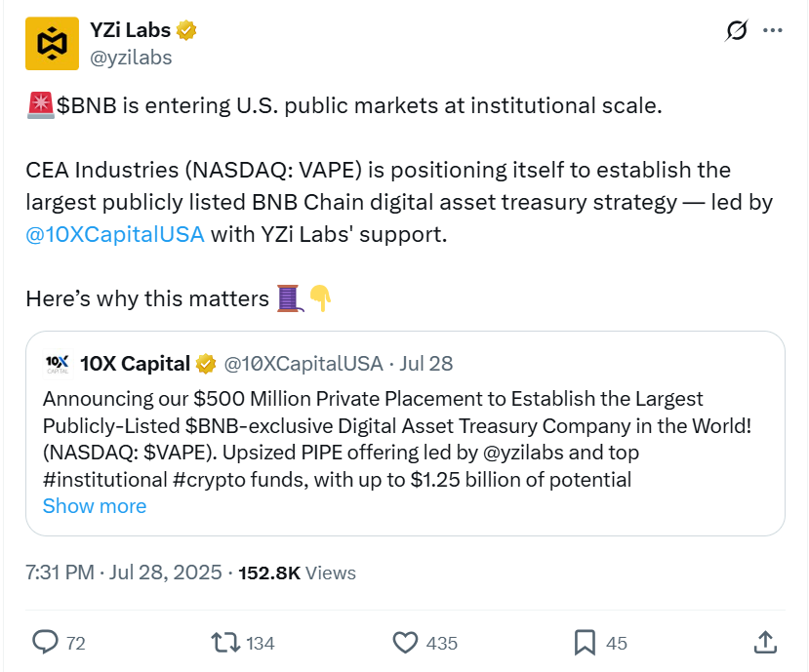Image resolution: width=809 pixels, height=672 pixels.
Task: Click YZi Labs gold verified badge
Action: 187,29
